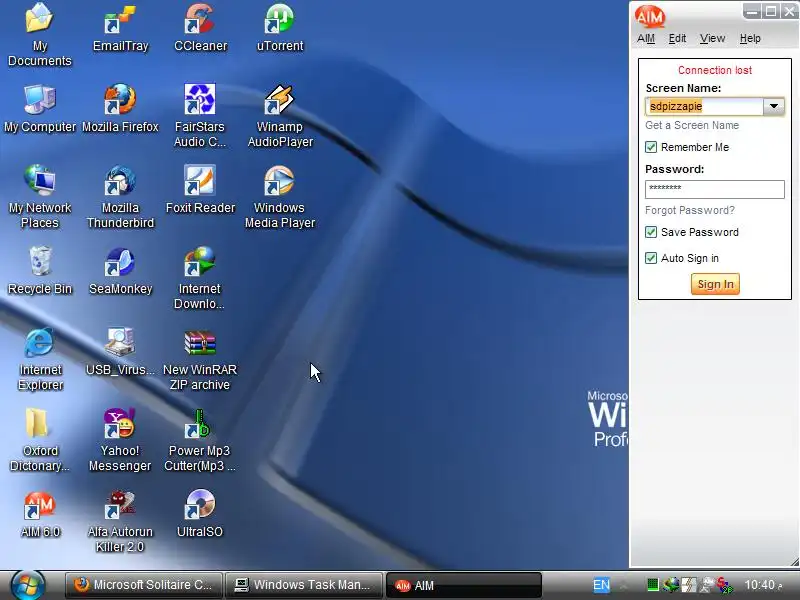The width and height of the screenshot is (800, 600).
Task: Switch to the AIM taskbar button
Action: [463, 585]
